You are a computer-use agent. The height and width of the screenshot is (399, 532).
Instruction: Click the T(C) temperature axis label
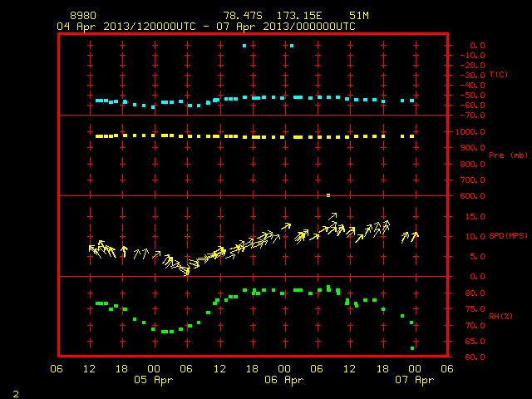499,75
